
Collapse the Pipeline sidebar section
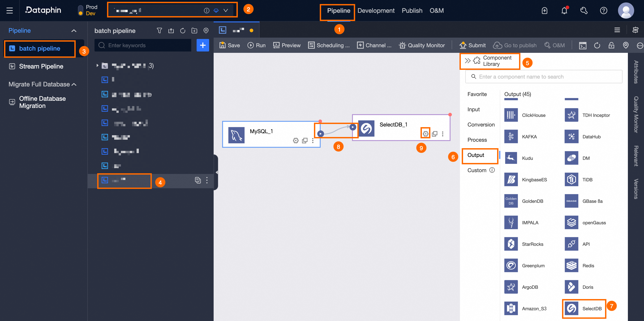pos(74,30)
